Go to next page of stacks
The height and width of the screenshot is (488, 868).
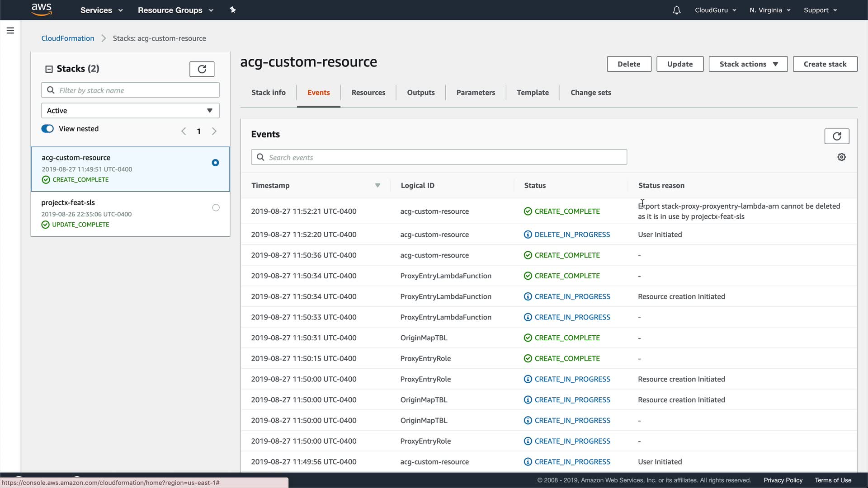214,131
